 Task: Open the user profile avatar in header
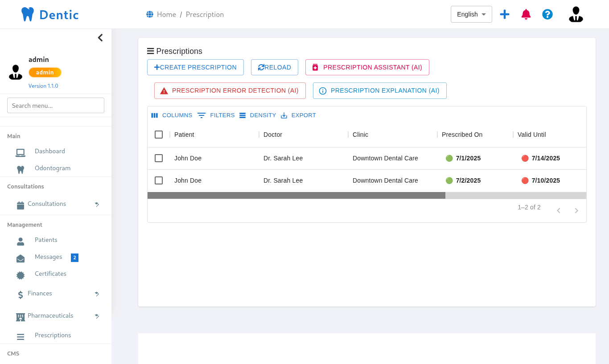pyautogui.click(x=576, y=14)
